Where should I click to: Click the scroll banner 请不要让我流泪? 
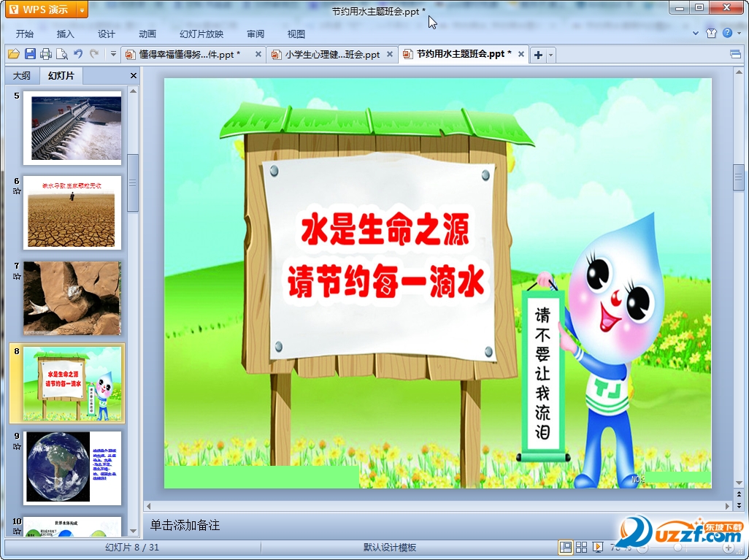click(543, 374)
